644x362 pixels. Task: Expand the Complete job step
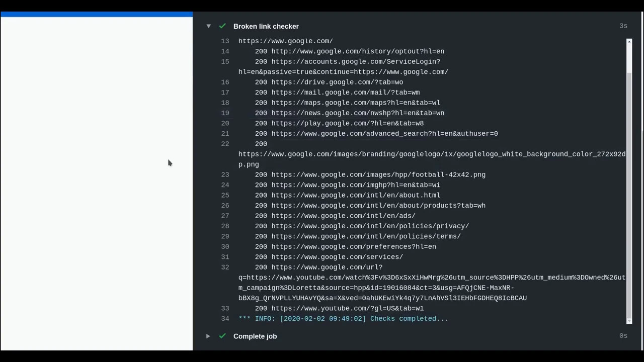(x=208, y=336)
